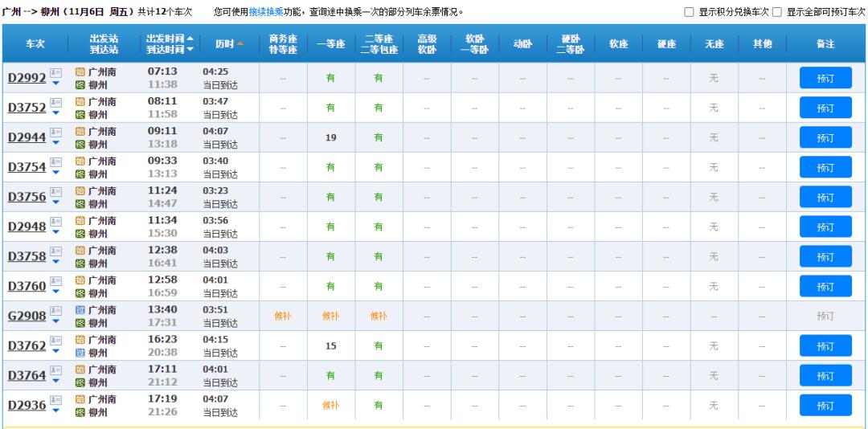The height and width of the screenshot is (429, 868).
Task: Click 候补 for D2936 first class
Action: click(x=330, y=405)
